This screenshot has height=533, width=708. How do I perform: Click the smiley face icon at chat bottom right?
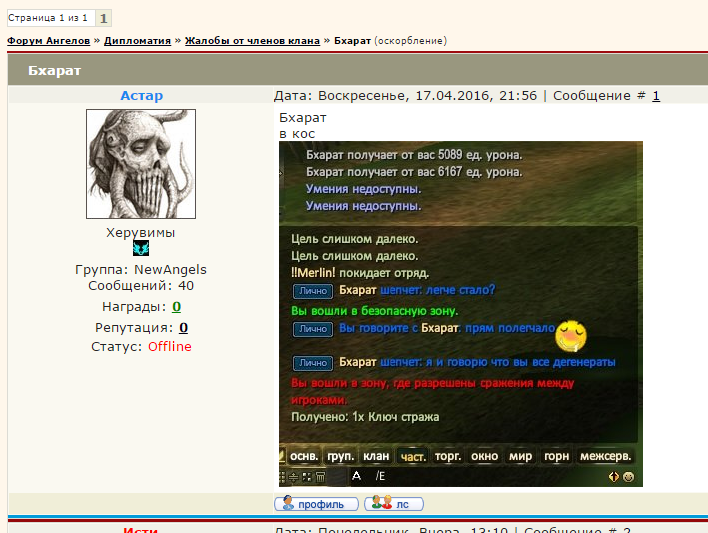coord(628,477)
